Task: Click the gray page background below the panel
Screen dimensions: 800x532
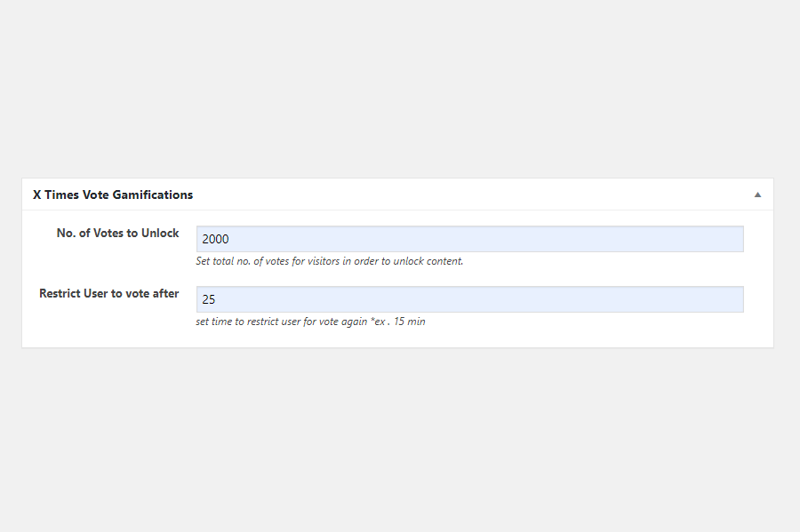Action: point(400,438)
